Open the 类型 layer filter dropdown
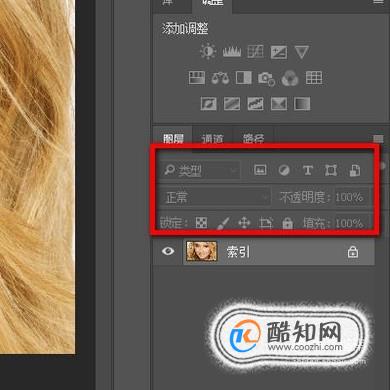 click(x=200, y=171)
